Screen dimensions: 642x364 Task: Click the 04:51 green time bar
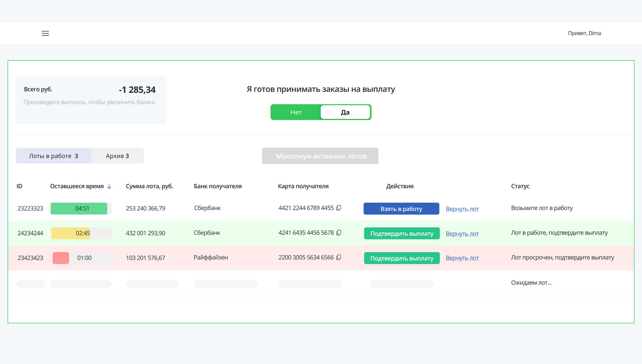point(79,209)
